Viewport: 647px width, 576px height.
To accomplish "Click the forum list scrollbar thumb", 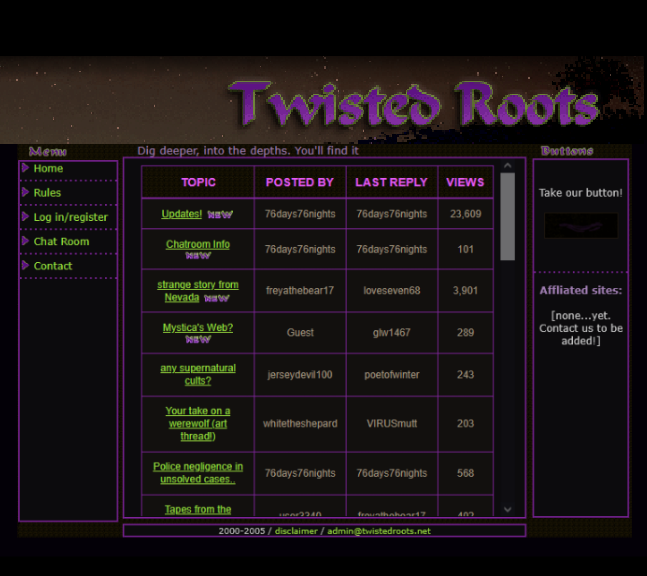I will tap(508, 215).
